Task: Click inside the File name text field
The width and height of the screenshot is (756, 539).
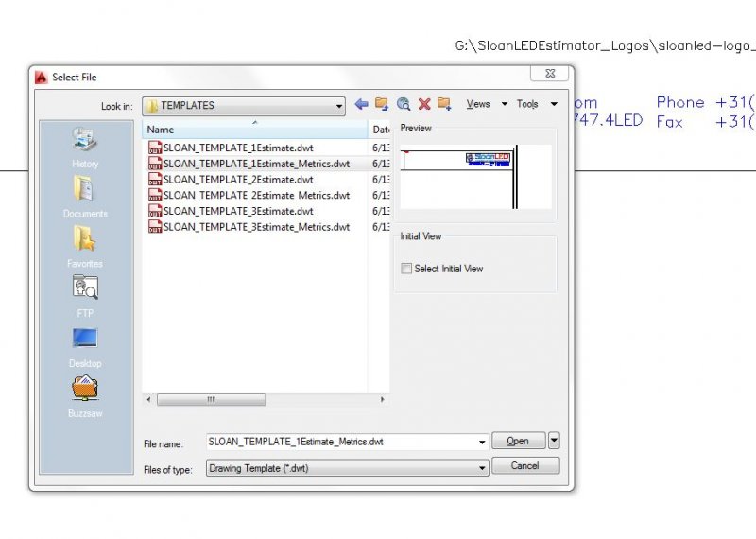Action: coord(341,442)
